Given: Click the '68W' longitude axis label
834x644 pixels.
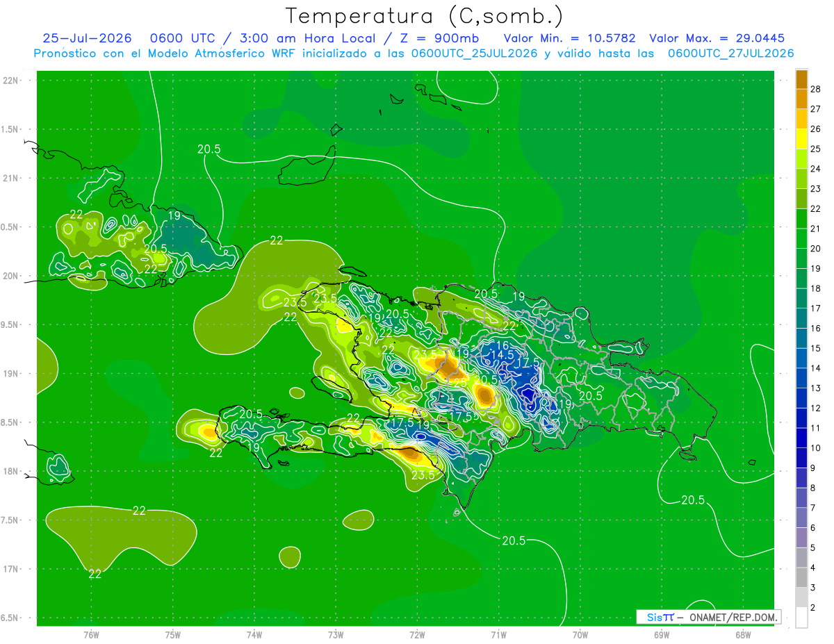Looking at the screenshot, I should click(x=743, y=634).
